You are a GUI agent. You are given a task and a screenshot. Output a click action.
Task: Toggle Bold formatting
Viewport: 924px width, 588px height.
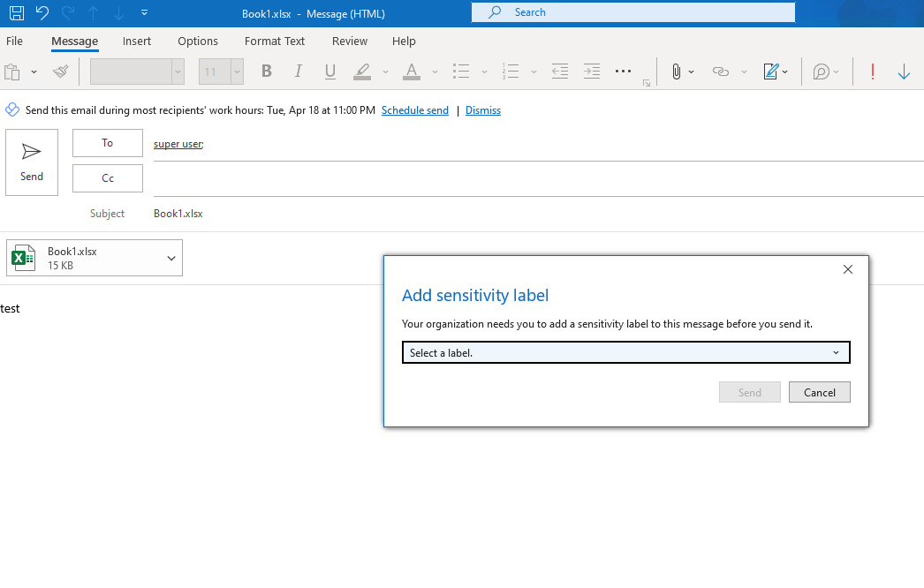point(267,72)
